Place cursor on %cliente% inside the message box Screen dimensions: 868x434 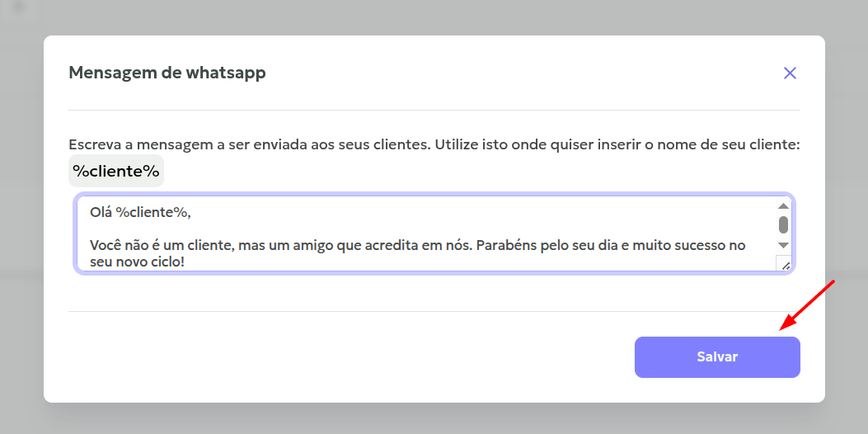152,213
